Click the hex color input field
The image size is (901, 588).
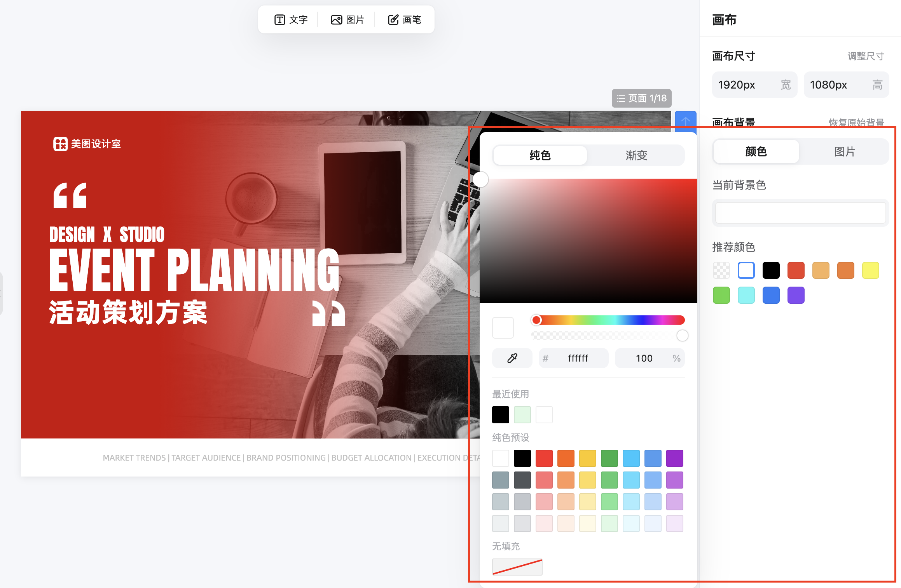pos(578,358)
